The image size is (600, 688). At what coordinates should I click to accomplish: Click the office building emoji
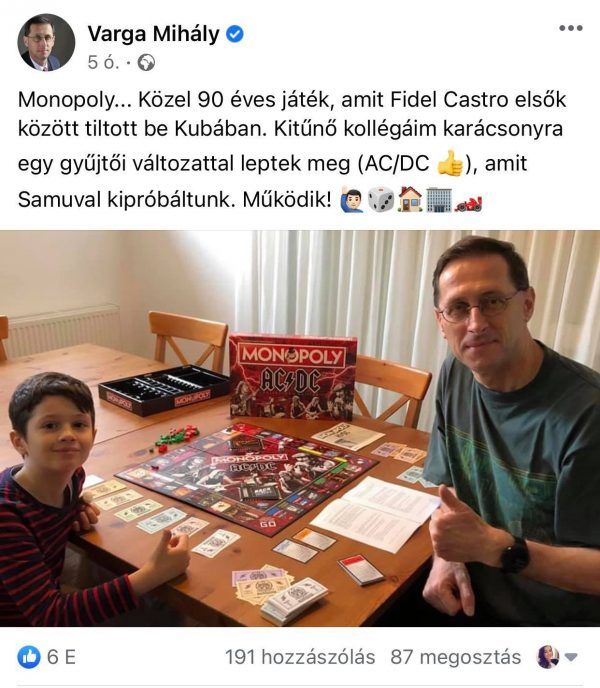[439, 200]
